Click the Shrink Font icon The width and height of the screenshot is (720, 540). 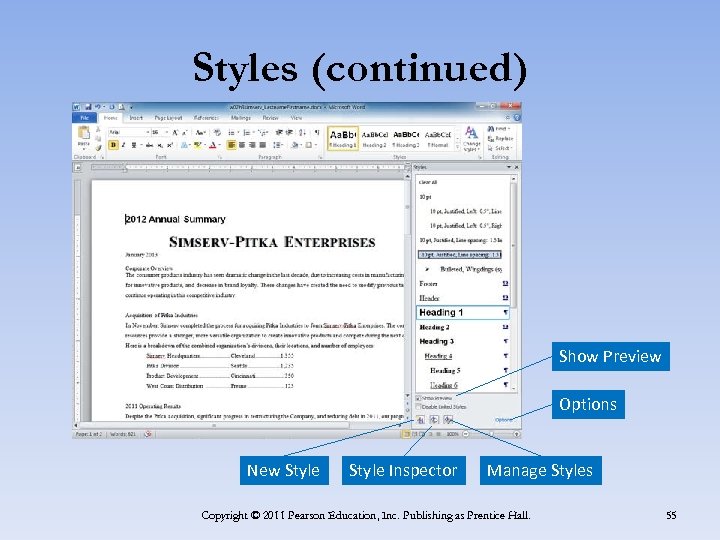pyautogui.click(x=185, y=133)
